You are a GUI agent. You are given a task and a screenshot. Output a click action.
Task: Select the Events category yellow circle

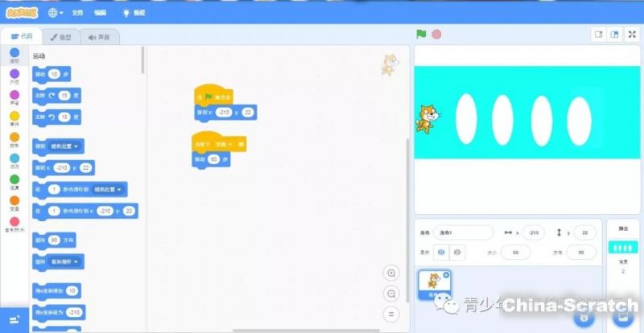(x=14, y=115)
